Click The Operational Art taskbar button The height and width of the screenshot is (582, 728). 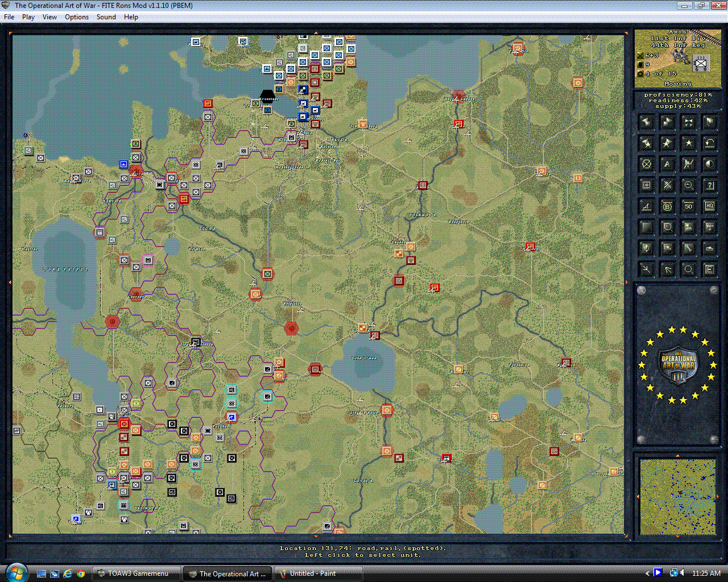pos(228,573)
